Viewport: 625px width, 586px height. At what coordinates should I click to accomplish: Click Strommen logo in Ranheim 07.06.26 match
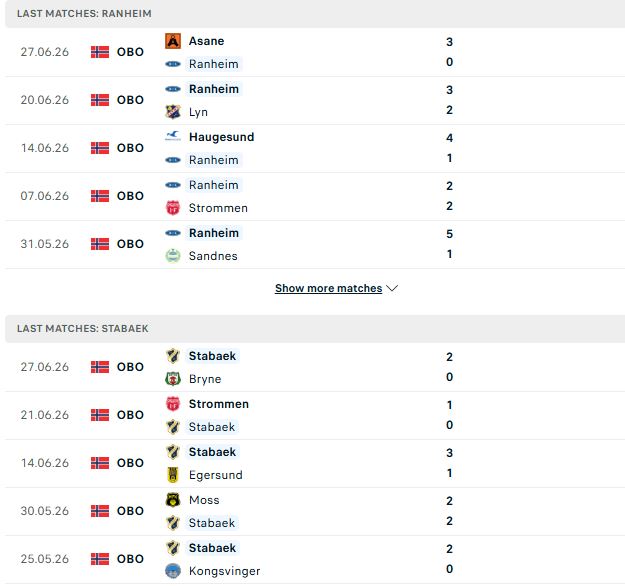[x=173, y=208]
